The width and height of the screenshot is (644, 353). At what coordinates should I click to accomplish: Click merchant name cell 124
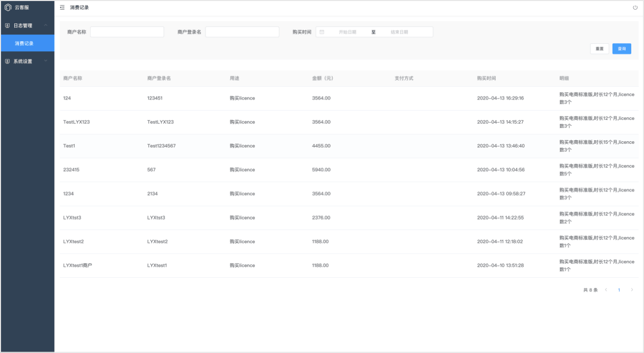(68, 98)
